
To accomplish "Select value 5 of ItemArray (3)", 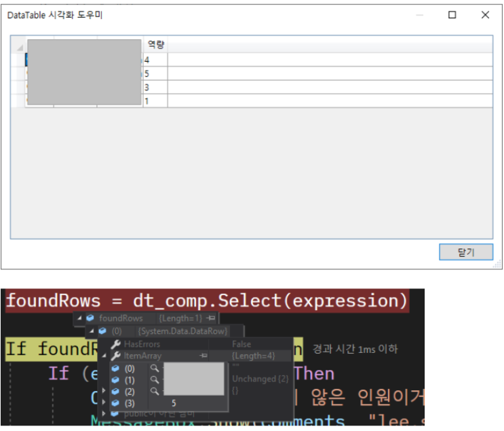I will [x=174, y=403].
